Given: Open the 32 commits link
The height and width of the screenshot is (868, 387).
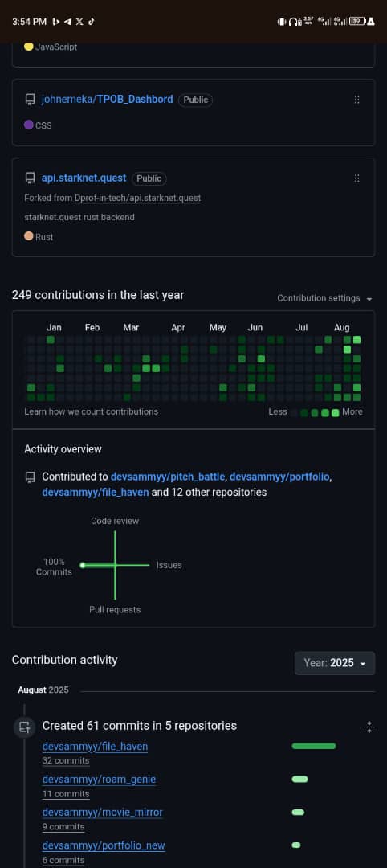Looking at the screenshot, I should (66, 760).
